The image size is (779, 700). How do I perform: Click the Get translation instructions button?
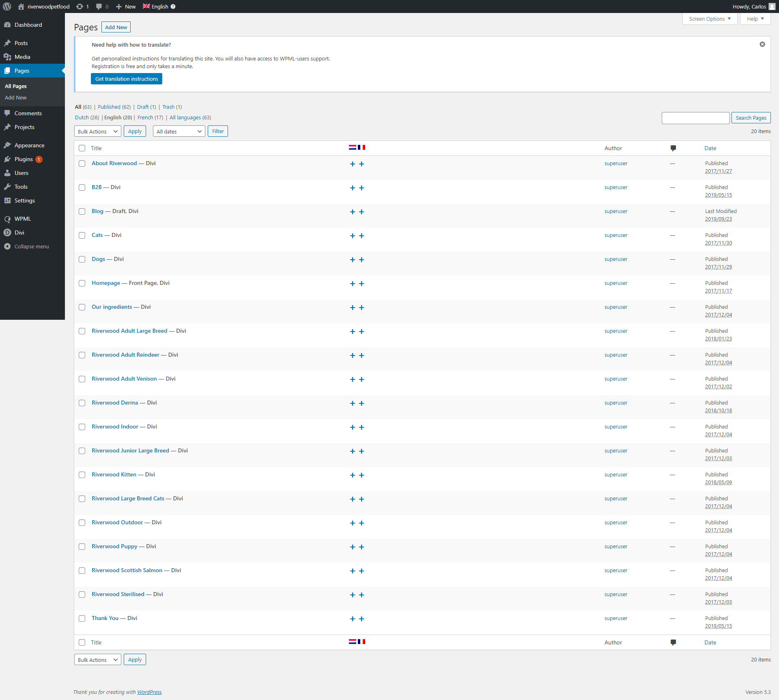pos(126,78)
